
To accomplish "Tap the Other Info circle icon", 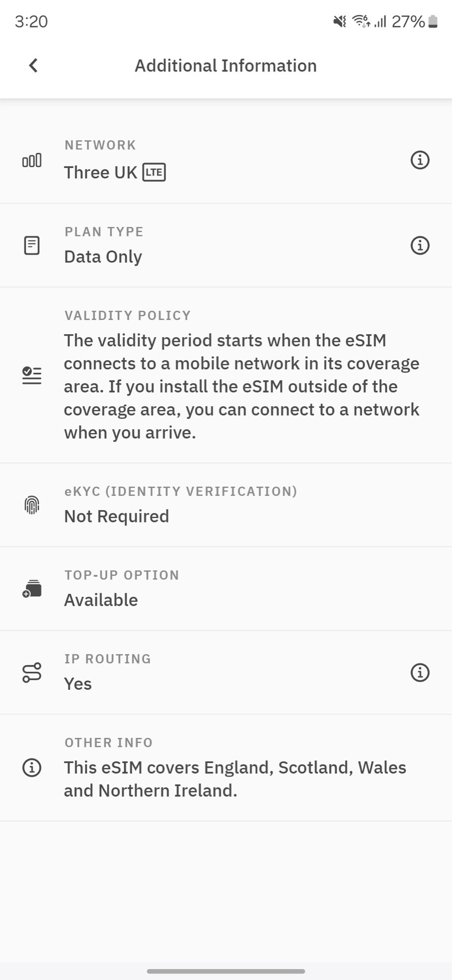I will point(32,767).
